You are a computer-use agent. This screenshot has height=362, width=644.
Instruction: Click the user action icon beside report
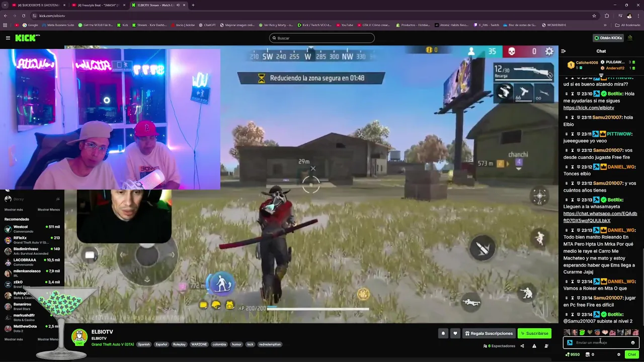click(546, 346)
